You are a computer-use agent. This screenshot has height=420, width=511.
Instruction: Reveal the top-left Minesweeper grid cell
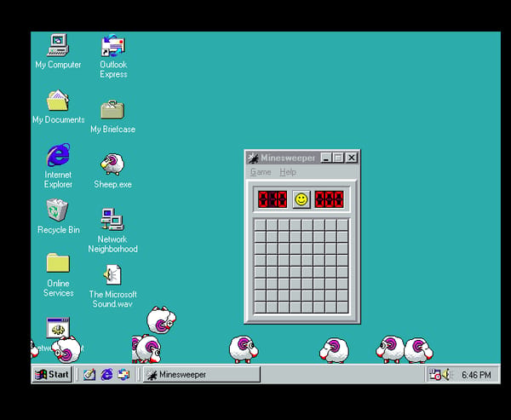pyautogui.click(x=260, y=225)
